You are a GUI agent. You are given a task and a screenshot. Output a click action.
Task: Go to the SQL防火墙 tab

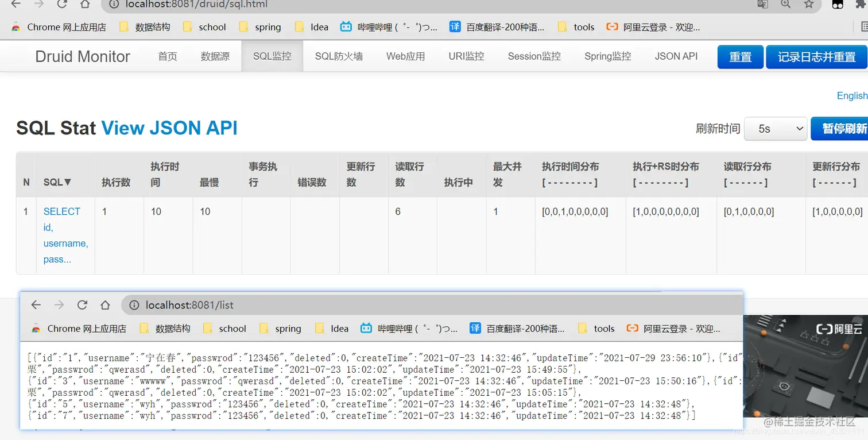click(339, 56)
